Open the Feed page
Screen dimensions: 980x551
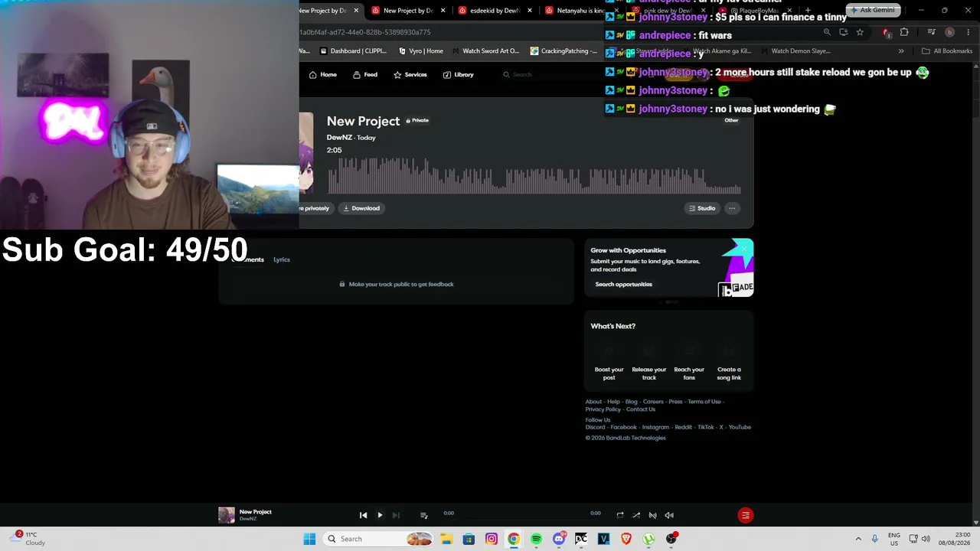364,74
